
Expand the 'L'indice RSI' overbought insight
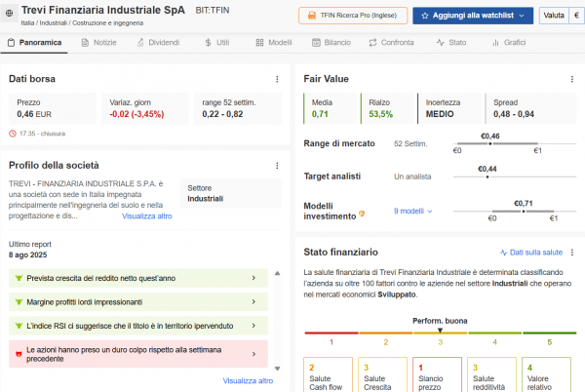pos(253,326)
